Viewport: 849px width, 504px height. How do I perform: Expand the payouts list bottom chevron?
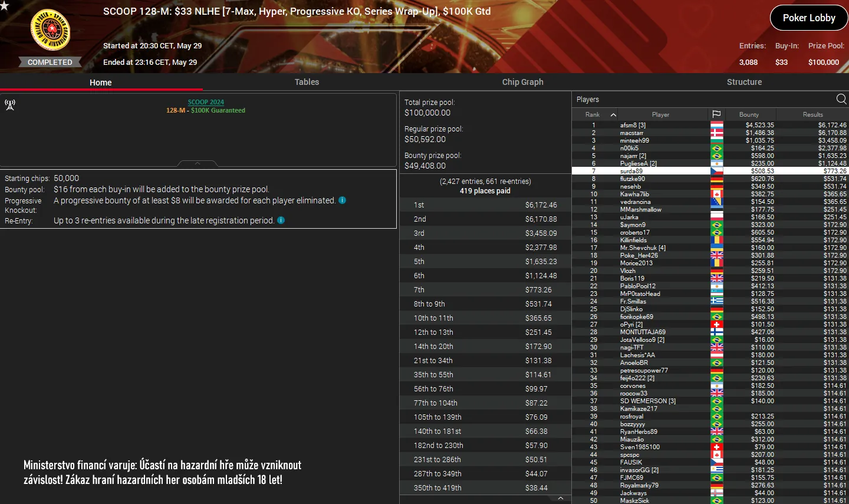[x=560, y=497]
